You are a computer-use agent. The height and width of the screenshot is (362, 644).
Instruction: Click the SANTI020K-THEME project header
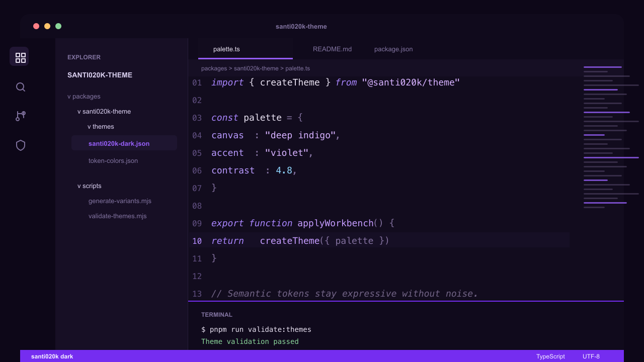(100, 75)
